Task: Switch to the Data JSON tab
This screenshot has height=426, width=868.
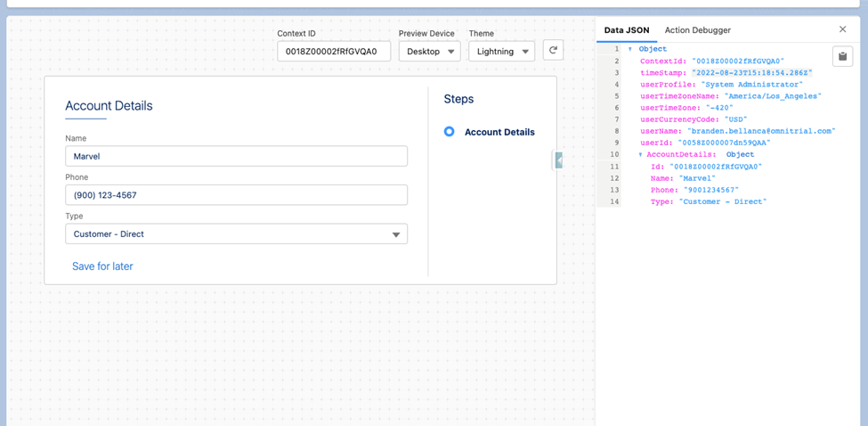Action: (627, 30)
